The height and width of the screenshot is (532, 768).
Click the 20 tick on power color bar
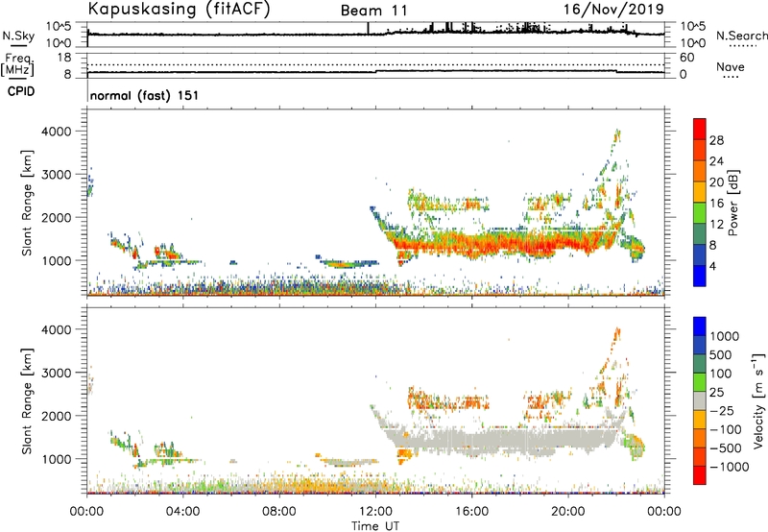coord(716,182)
